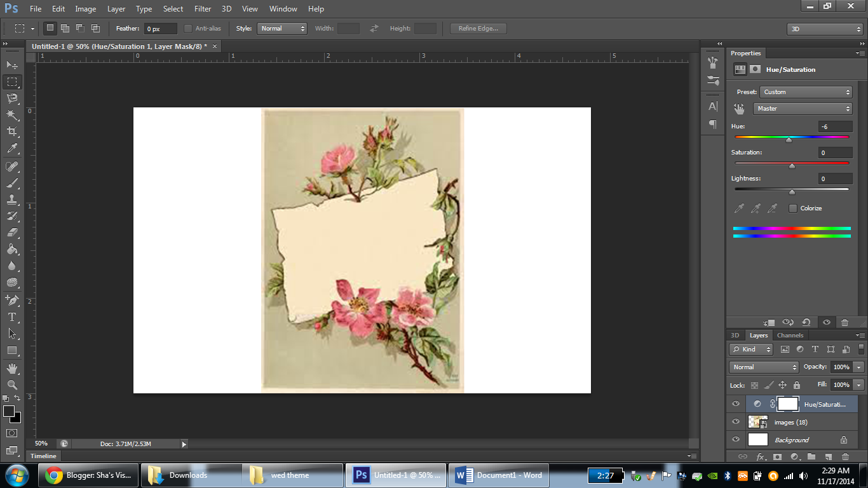
Task: Select the Zoom tool
Action: coord(12,384)
